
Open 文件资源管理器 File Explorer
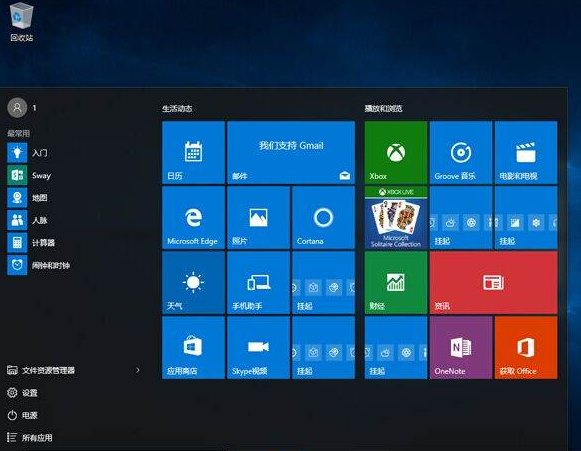coord(41,370)
